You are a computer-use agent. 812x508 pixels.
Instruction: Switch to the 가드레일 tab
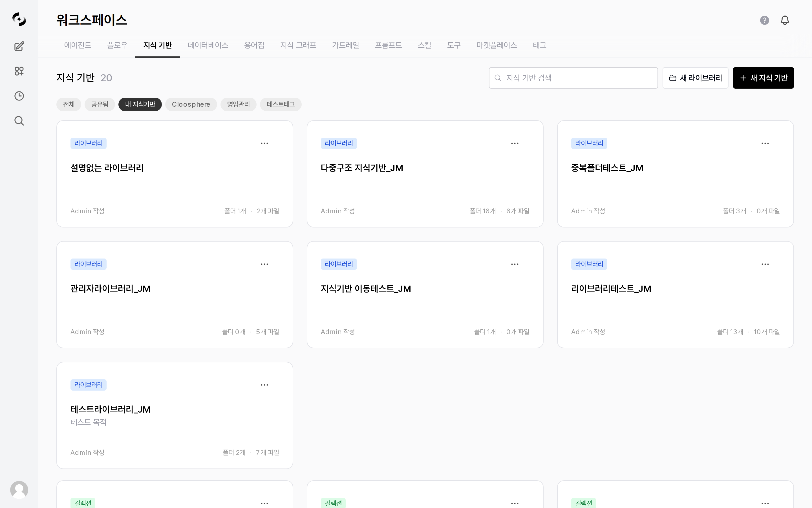[x=345, y=45]
